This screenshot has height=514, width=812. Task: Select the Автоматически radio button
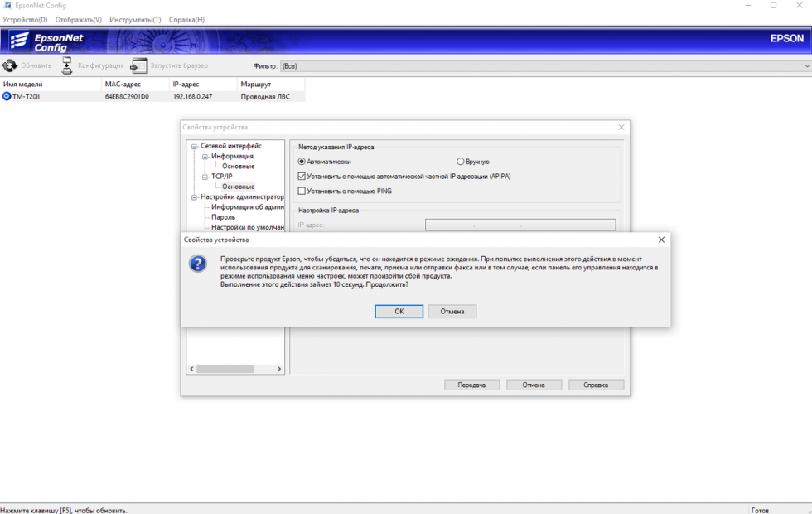tap(302, 162)
